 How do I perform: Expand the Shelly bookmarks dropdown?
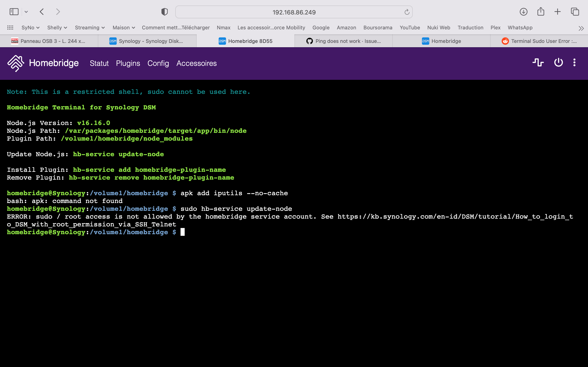(x=57, y=28)
